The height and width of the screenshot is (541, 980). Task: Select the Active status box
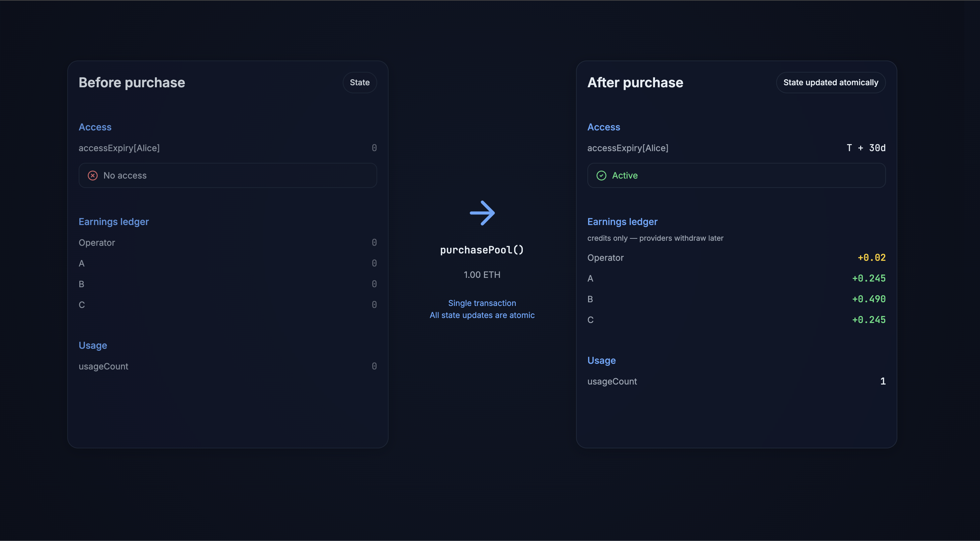coord(736,175)
